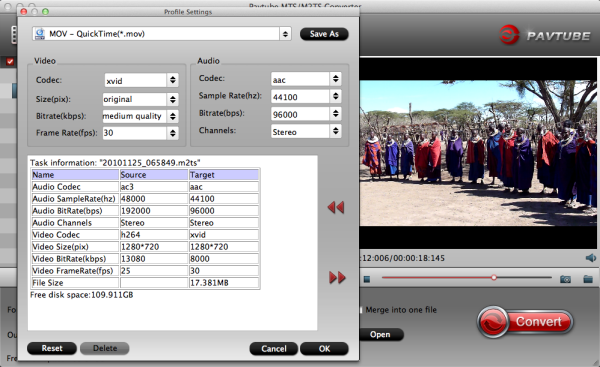Click the right-pointing double red arrows
600x367 pixels.
tap(337, 277)
